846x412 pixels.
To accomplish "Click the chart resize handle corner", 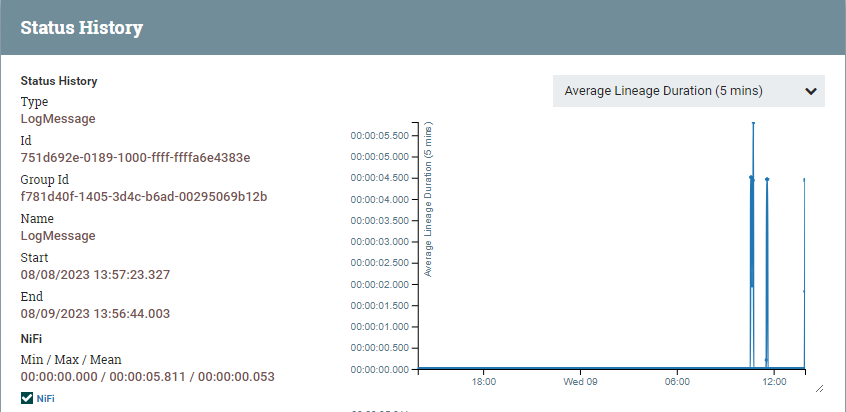I will [x=819, y=387].
